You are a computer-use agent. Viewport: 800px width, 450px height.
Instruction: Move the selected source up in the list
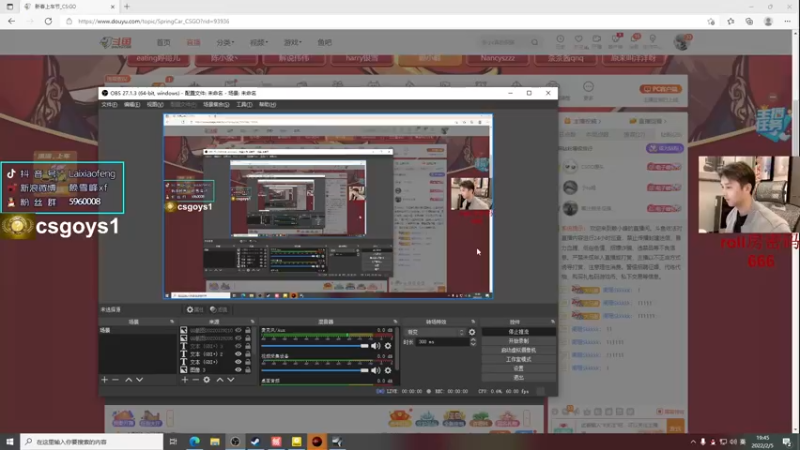220,380
